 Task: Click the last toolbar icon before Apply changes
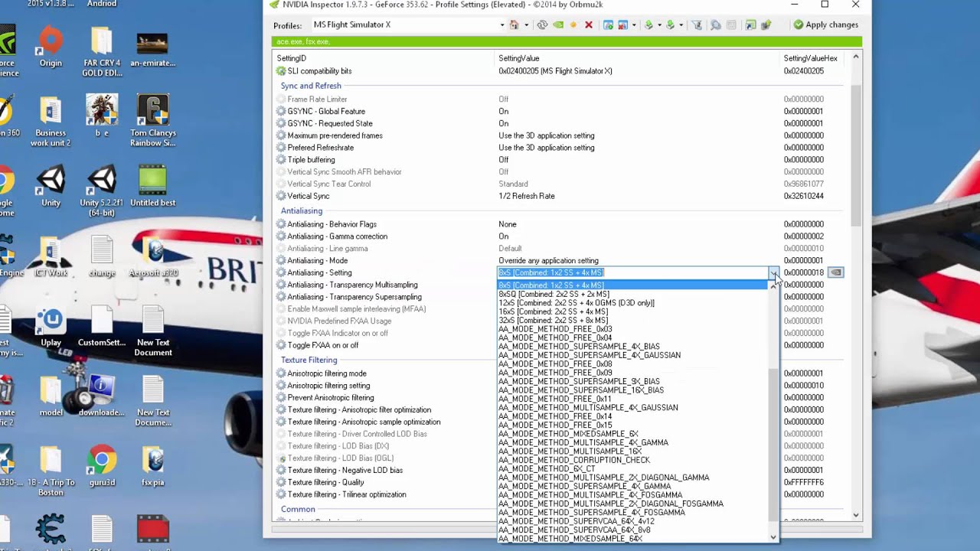click(x=766, y=24)
